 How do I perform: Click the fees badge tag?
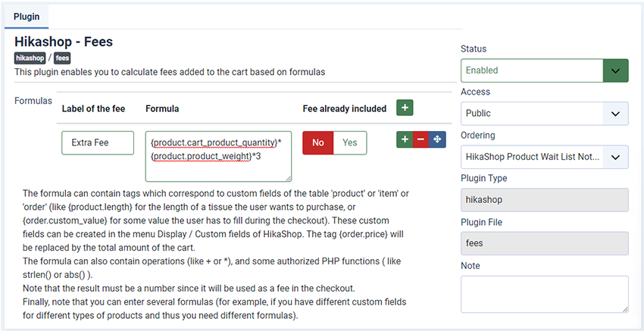tap(62, 58)
